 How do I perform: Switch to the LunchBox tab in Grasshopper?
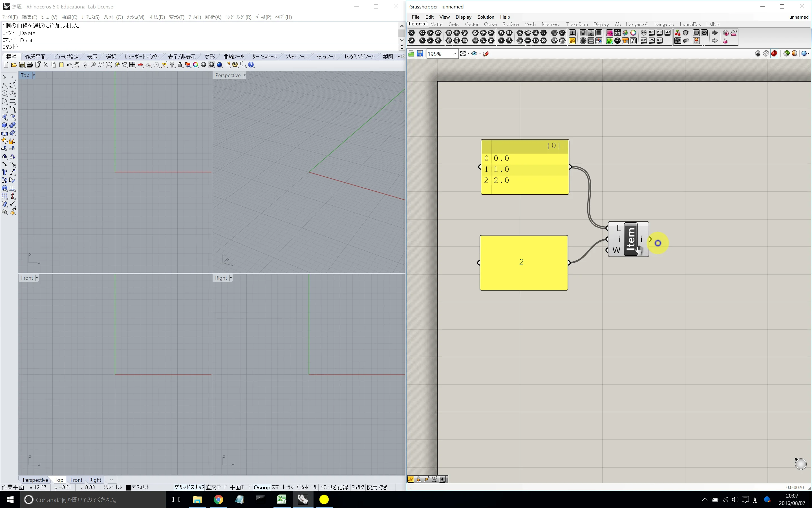pos(690,24)
